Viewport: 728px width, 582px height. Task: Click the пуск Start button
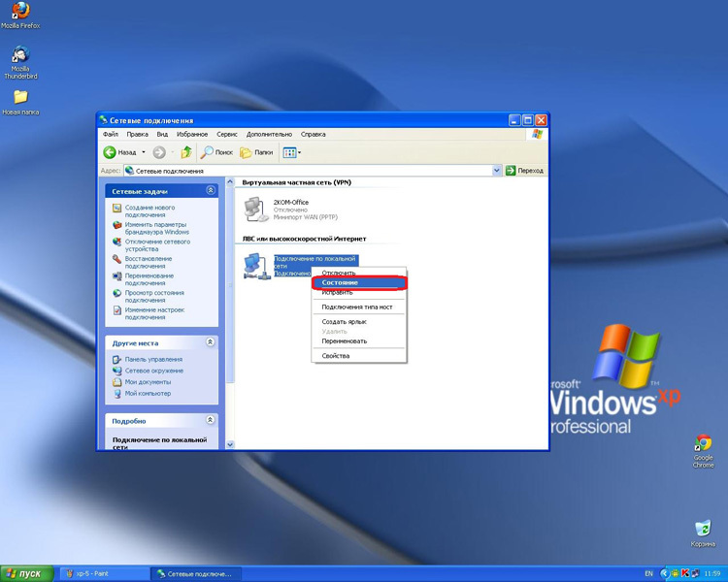point(27,573)
